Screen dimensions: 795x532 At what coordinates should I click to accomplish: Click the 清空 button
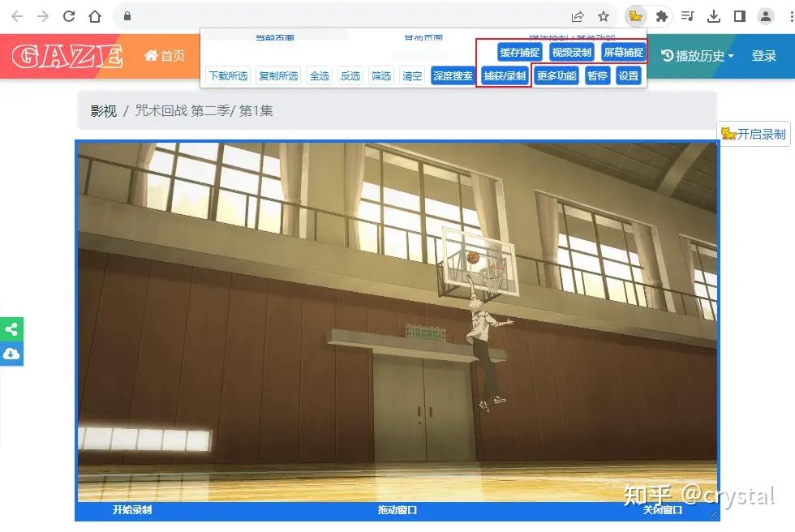(x=412, y=76)
